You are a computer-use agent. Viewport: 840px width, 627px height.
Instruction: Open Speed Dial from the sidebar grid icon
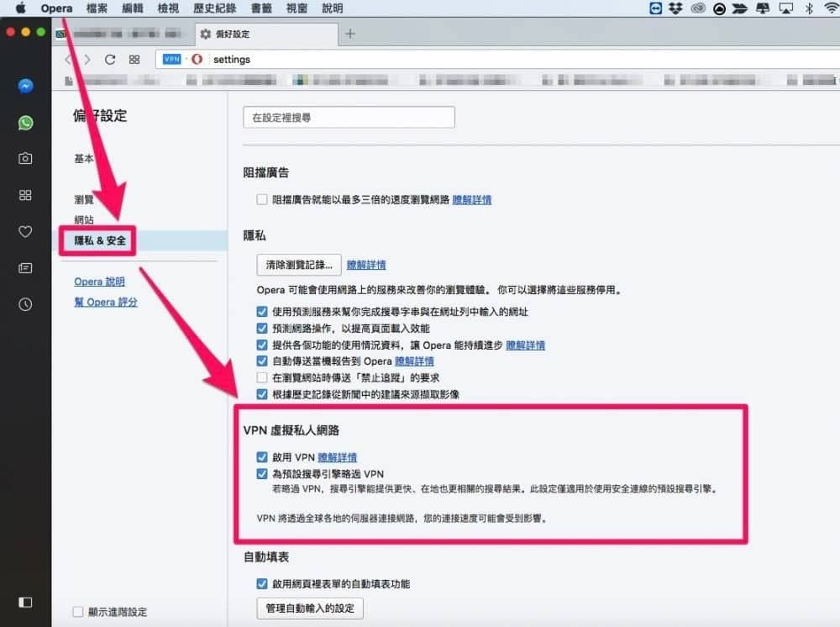25,195
